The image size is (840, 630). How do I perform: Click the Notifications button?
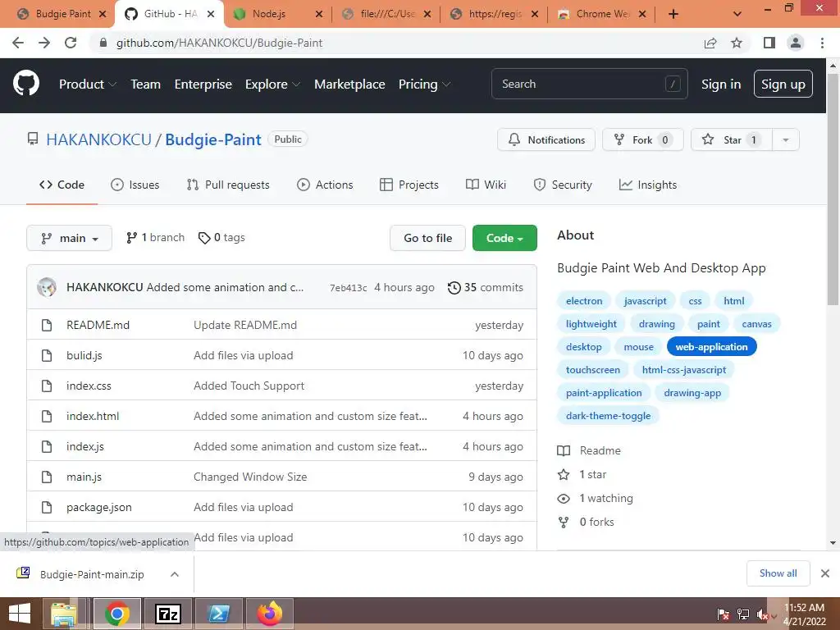pyautogui.click(x=546, y=139)
